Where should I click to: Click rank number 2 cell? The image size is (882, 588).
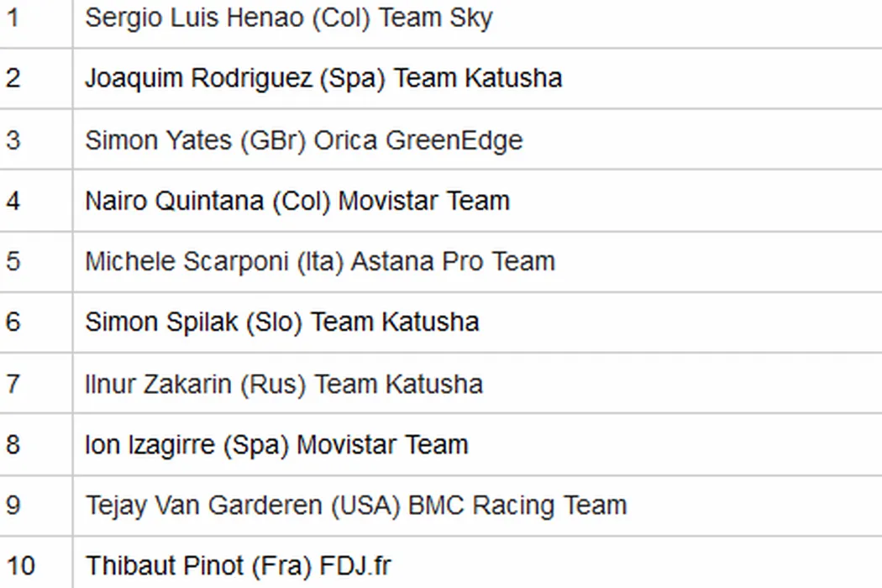[x=12, y=78]
